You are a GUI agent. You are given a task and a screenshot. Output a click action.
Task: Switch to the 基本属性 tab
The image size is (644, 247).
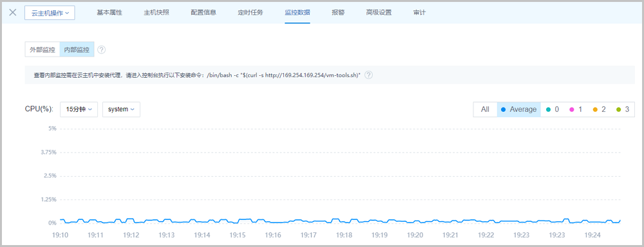tap(109, 12)
